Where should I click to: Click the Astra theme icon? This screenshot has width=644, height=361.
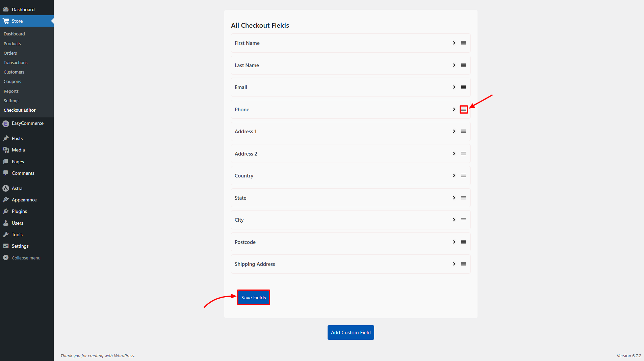pyautogui.click(x=6, y=188)
